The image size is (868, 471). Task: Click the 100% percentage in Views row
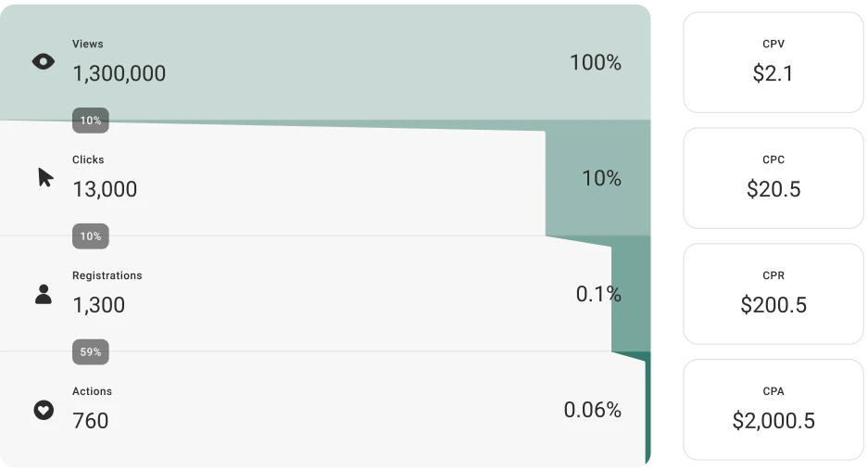coord(596,63)
